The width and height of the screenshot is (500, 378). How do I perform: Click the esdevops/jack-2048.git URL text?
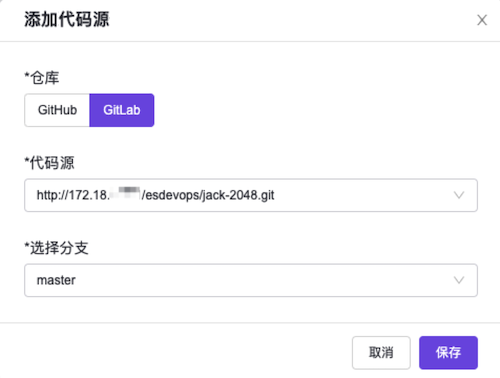pyautogui.click(x=208, y=195)
